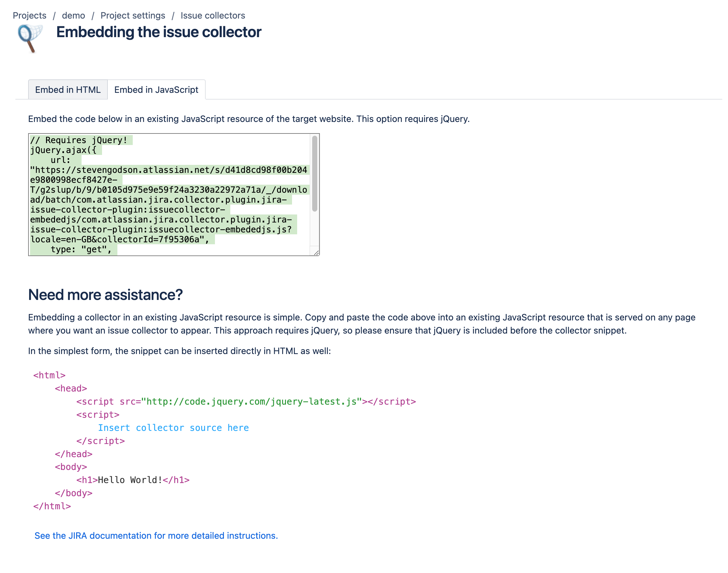Click inside the JavaScript code textarea
Image resolution: width=728 pixels, height=573 pixels.
click(169, 195)
